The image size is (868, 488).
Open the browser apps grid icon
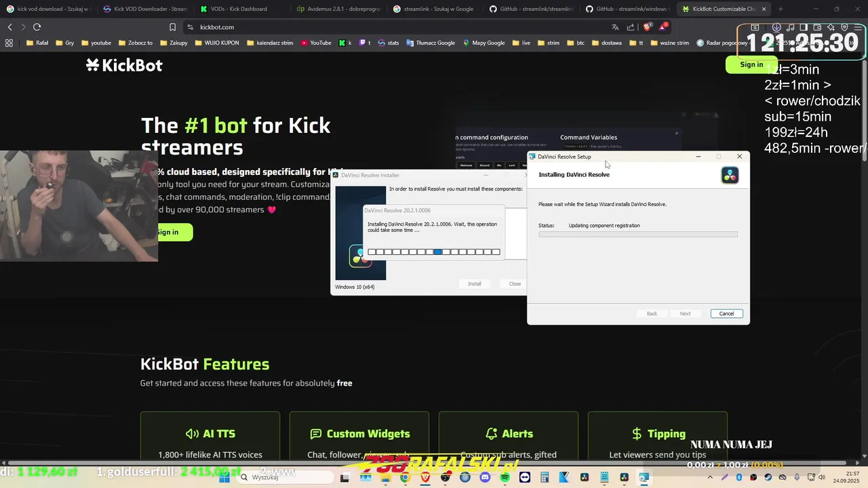pyautogui.click(x=9, y=43)
